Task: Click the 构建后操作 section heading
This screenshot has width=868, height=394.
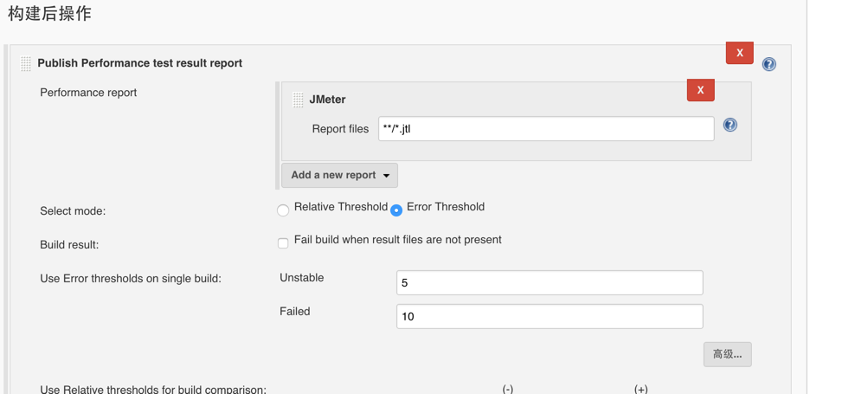Action: click(x=50, y=13)
